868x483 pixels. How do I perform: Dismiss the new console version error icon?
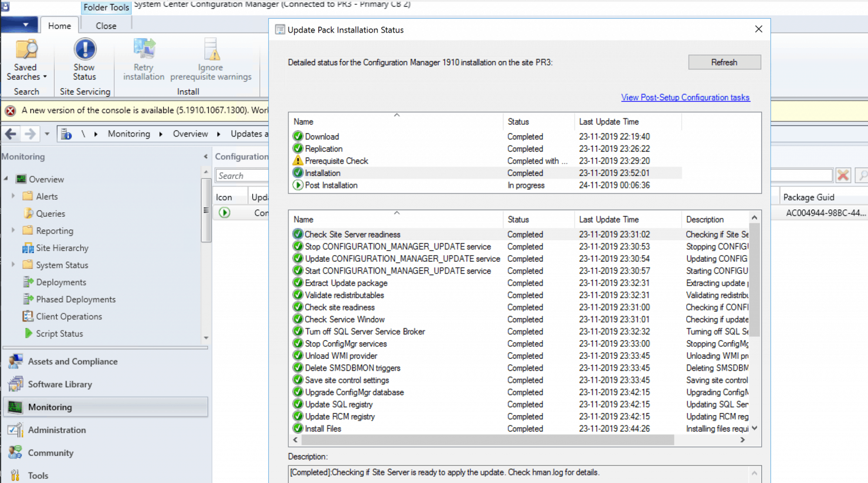point(10,111)
